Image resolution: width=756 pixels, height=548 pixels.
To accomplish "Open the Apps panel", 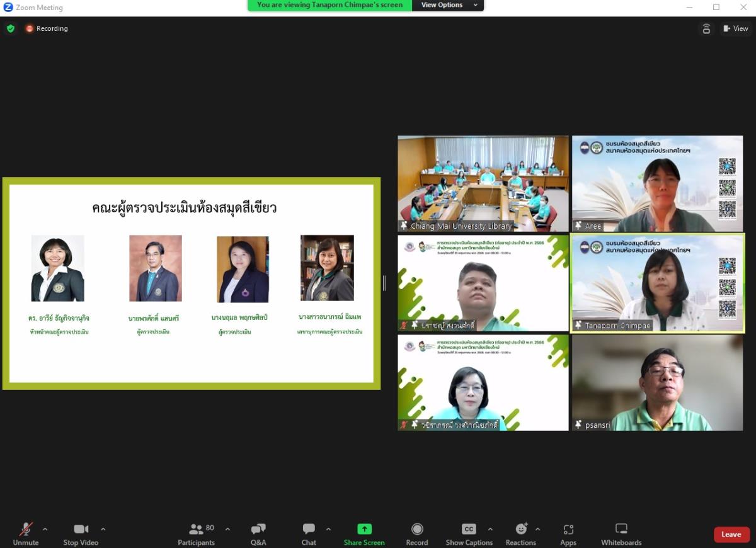I will click(x=568, y=534).
